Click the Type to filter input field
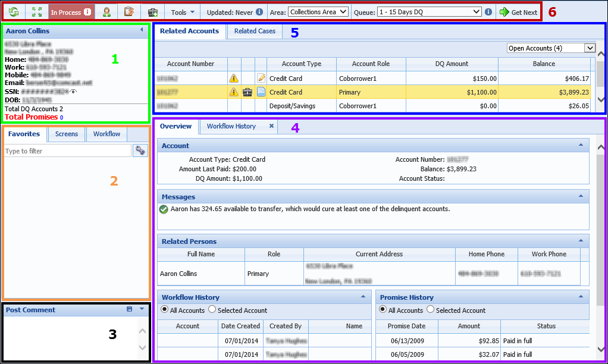Screen dimensions: 608x364 coord(68,151)
